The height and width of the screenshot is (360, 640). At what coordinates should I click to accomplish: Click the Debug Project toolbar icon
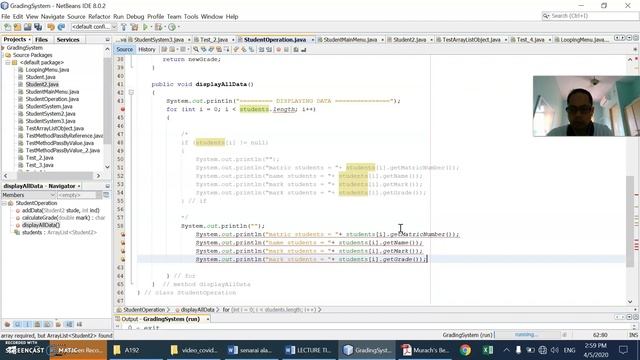coord(158,27)
